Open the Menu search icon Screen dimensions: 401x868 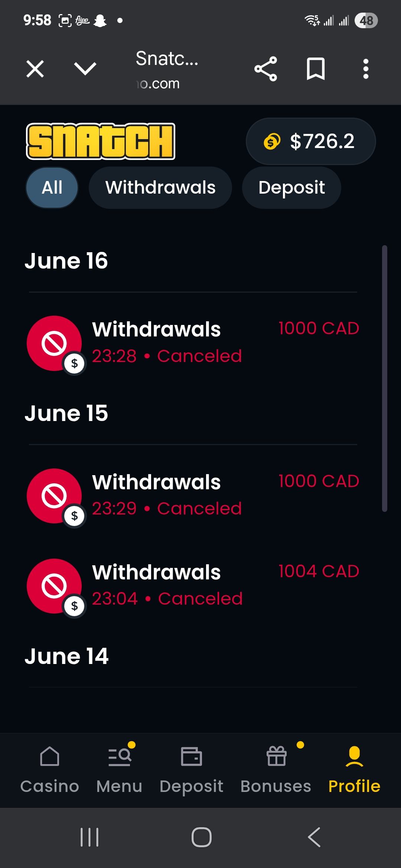click(x=120, y=757)
